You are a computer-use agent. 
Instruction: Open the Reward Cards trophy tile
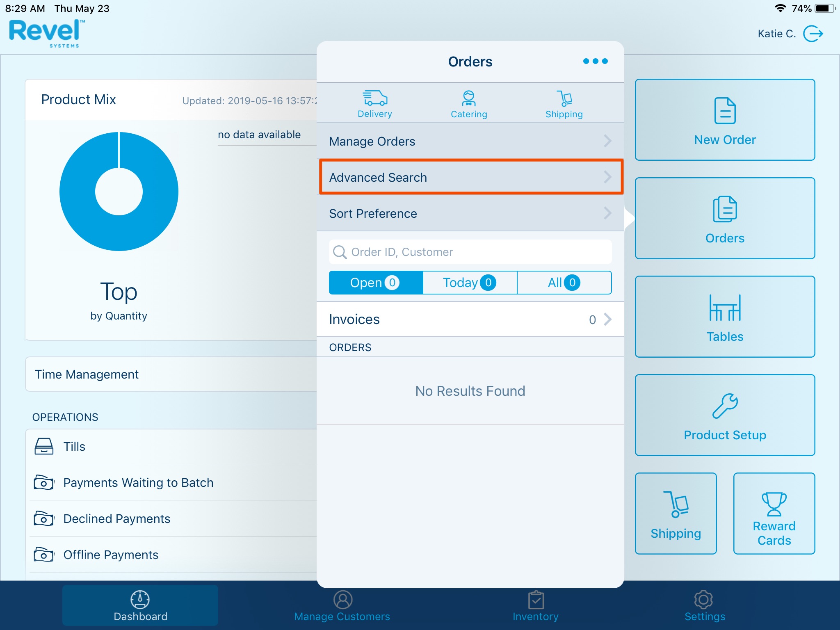[x=774, y=514]
